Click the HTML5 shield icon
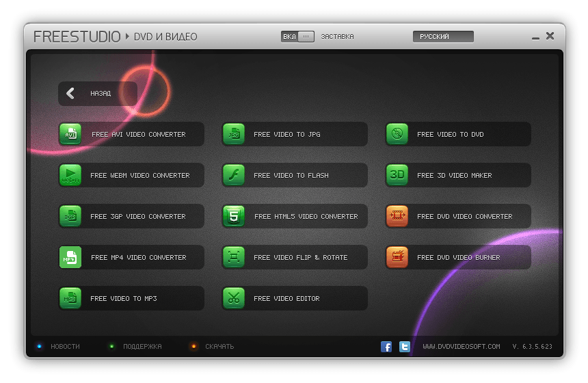The height and width of the screenshot is (383, 588). click(x=234, y=216)
